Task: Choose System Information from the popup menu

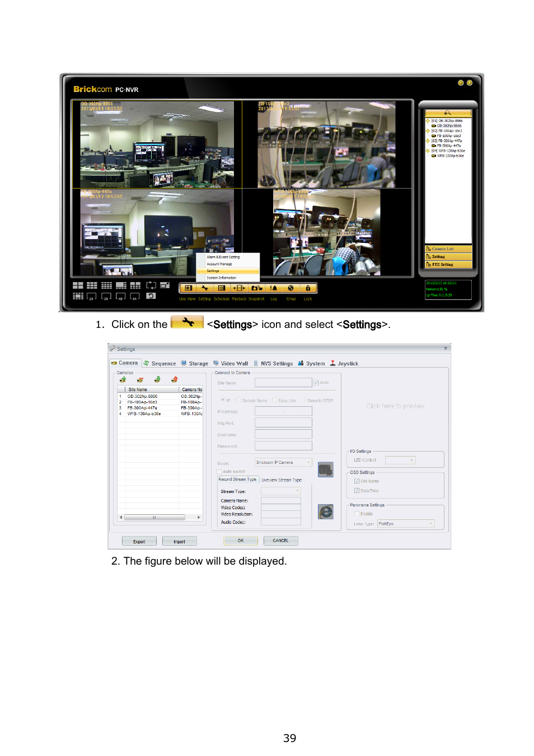Action: 228,278
